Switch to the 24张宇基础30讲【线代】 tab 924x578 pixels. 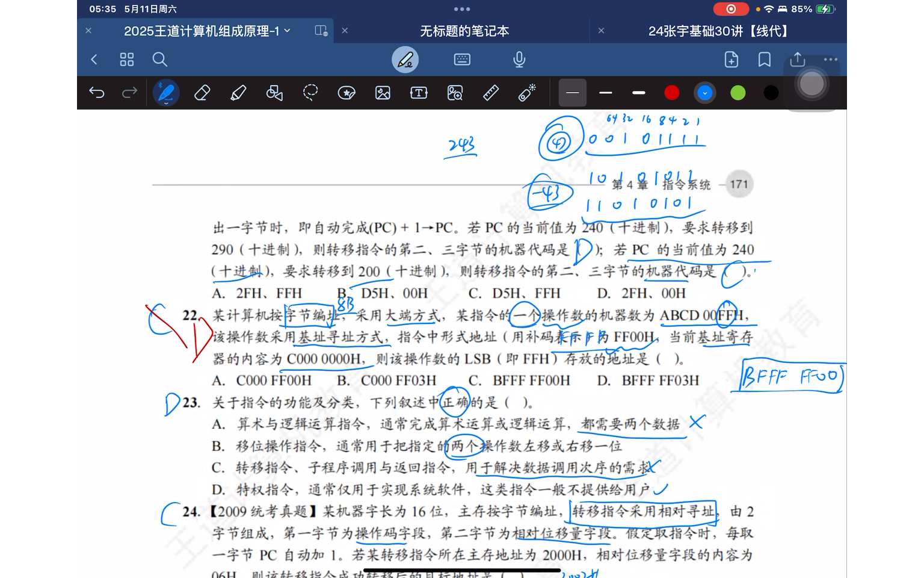click(x=718, y=31)
